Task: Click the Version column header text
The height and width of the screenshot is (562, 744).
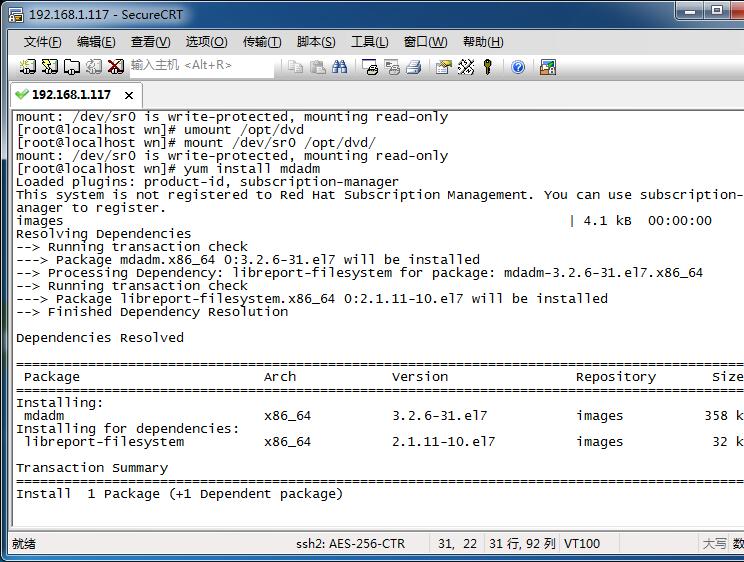Action: [420, 377]
